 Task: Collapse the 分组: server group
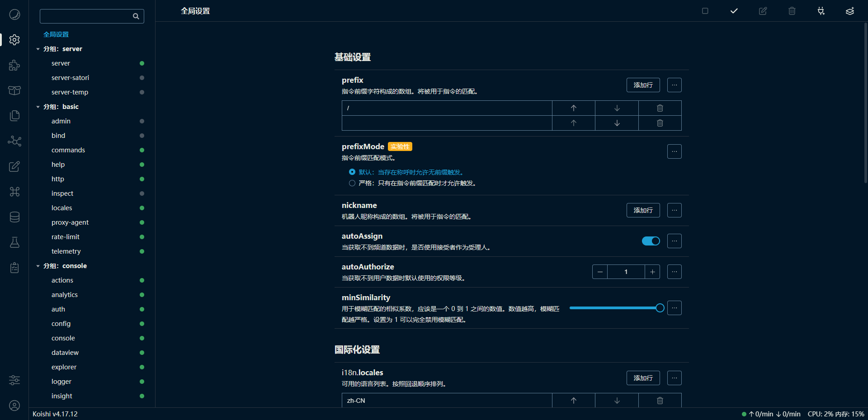click(x=38, y=49)
